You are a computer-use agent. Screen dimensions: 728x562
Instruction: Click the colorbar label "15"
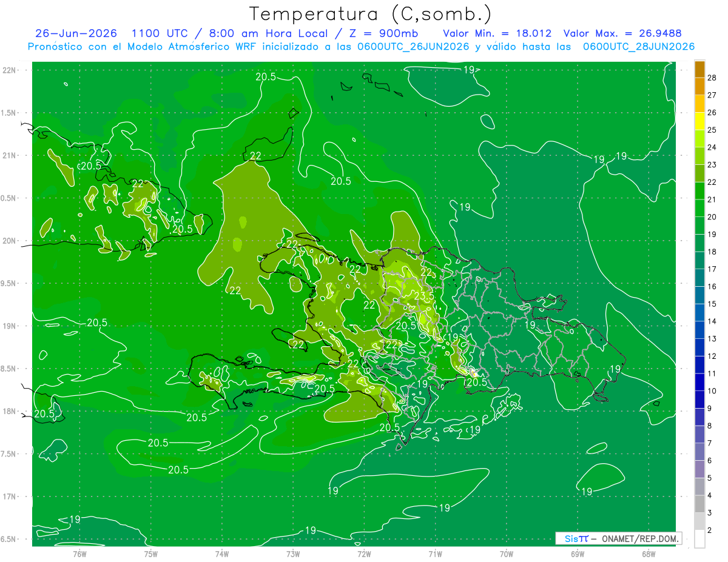point(712,304)
